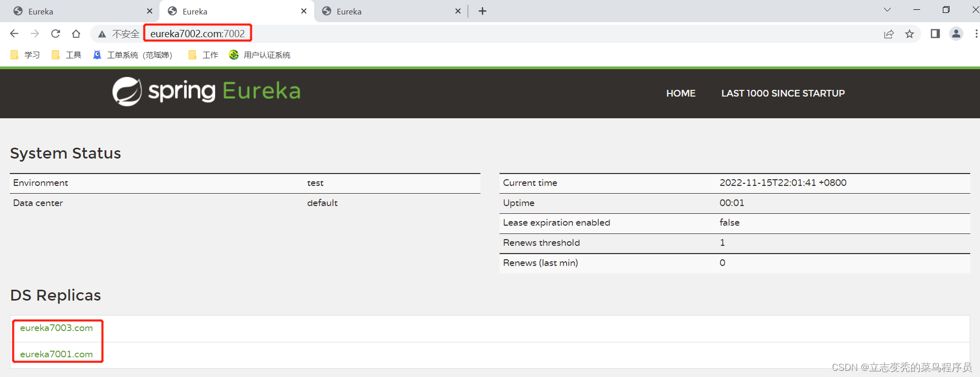Select the middle Eureka tab
Viewport: 980px width, 377px height.
point(237,11)
